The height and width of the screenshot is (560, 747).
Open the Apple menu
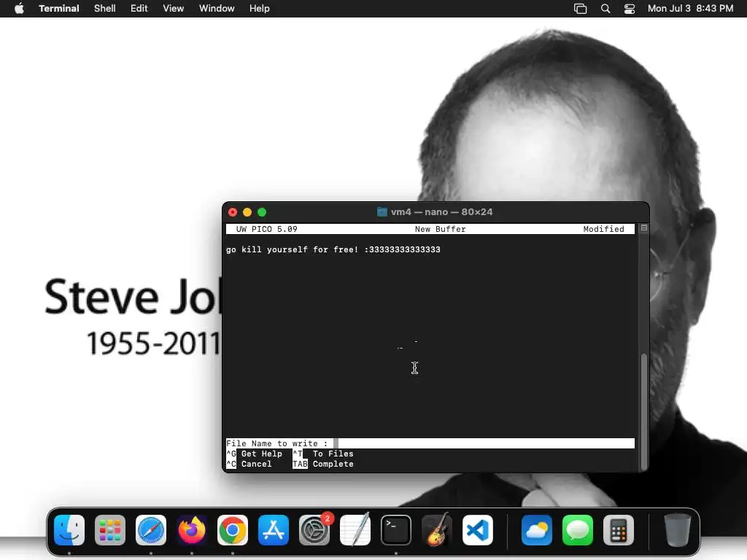click(19, 9)
